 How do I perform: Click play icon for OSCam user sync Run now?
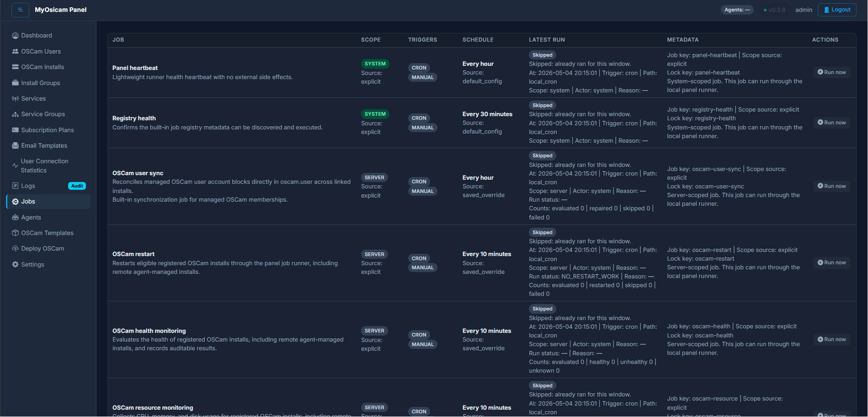point(820,186)
